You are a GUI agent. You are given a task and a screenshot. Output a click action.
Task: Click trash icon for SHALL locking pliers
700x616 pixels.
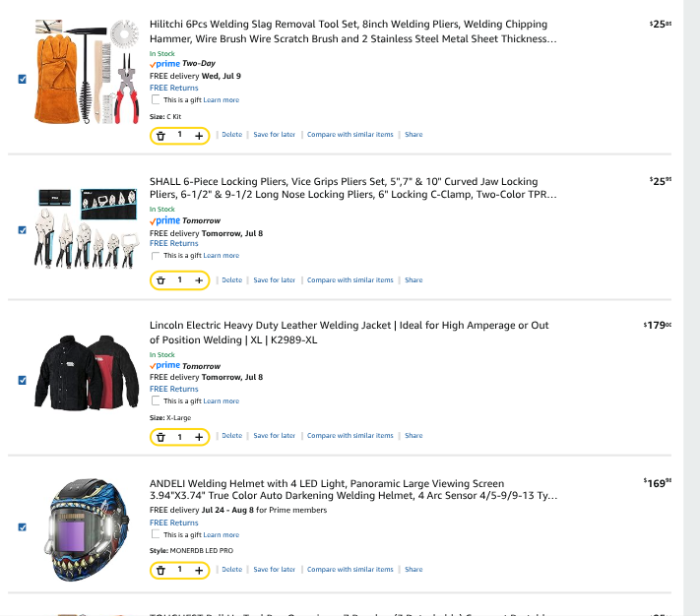[160, 280]
